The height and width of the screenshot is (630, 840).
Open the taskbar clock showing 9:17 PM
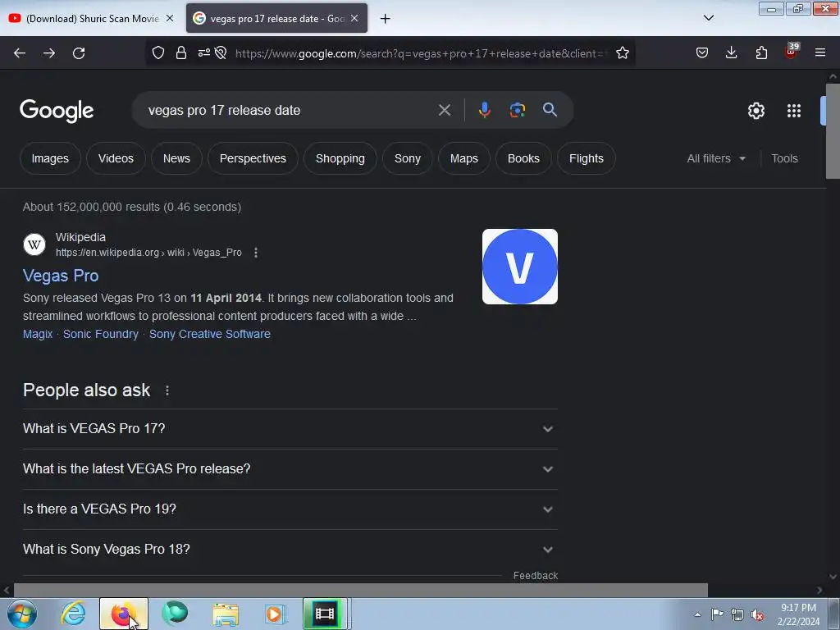pos(798,614)
